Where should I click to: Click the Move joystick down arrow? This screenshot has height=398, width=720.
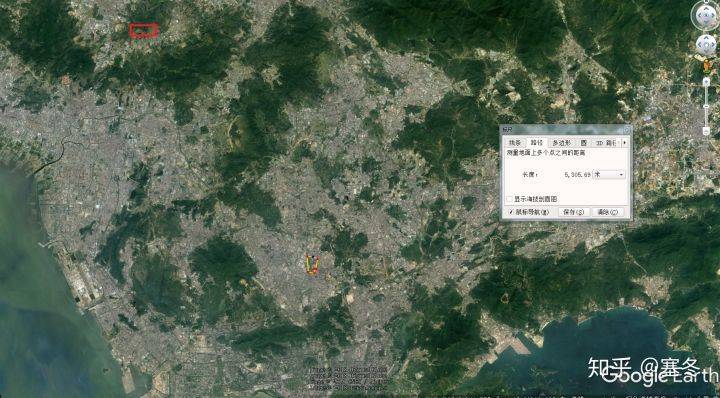click(706, 51)
